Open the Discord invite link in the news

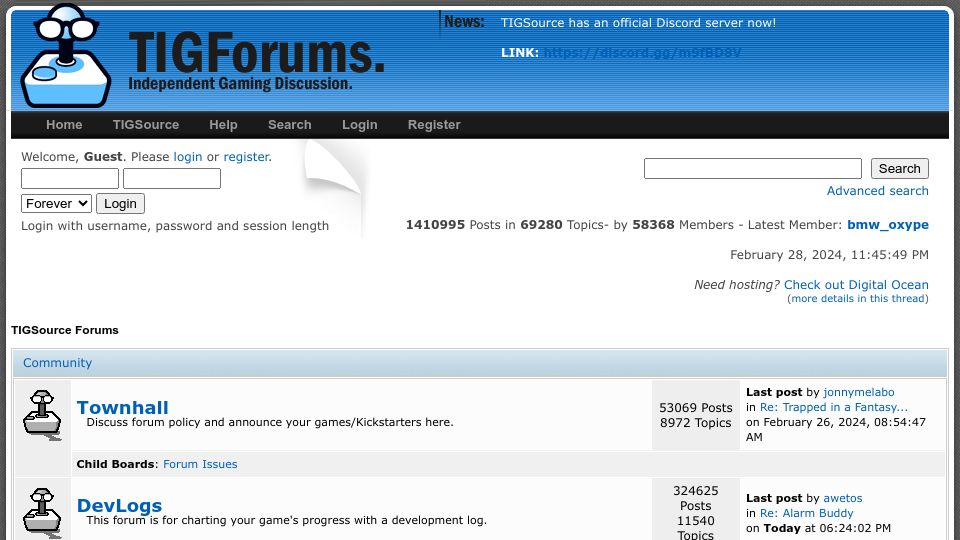[642, 53]
